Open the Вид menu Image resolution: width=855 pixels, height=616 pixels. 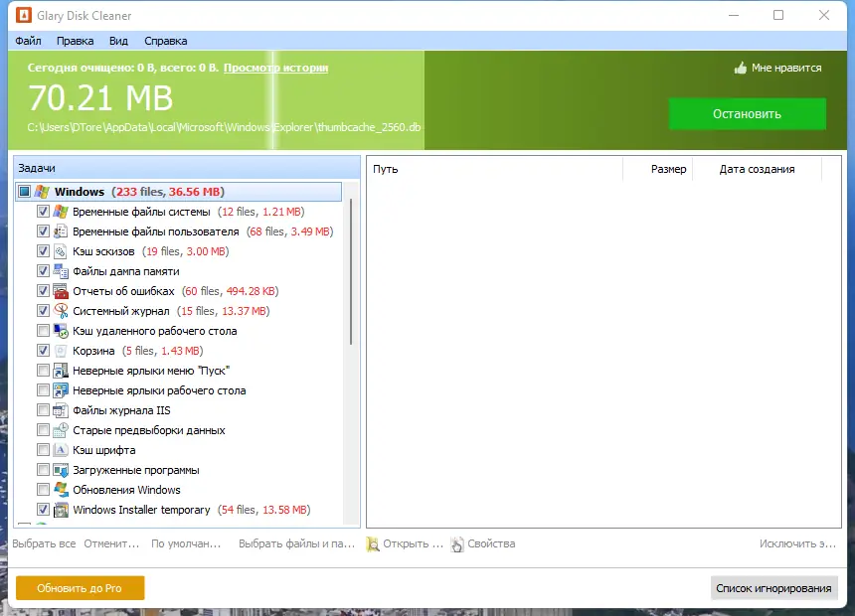pyautogui.click(x=118, y=41)
